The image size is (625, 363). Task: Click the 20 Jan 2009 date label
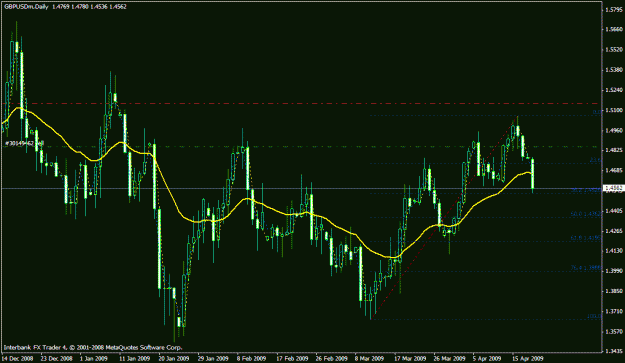174,358
